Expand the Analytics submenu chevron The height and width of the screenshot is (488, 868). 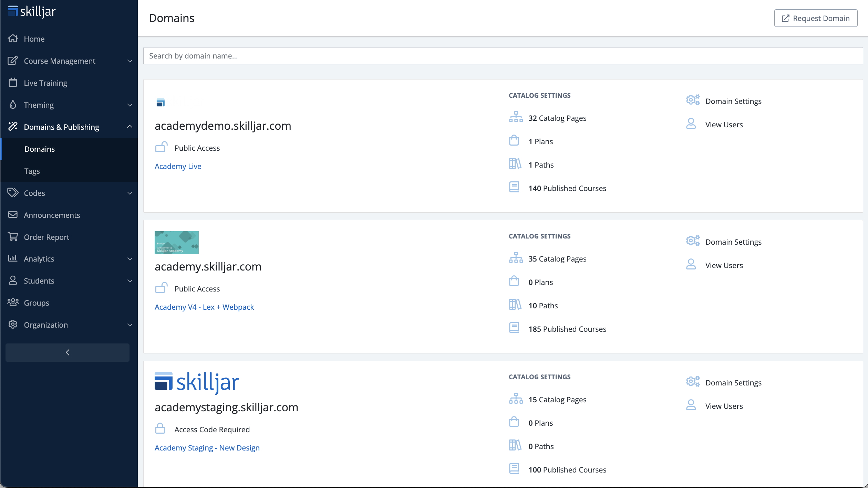[130, 259]
